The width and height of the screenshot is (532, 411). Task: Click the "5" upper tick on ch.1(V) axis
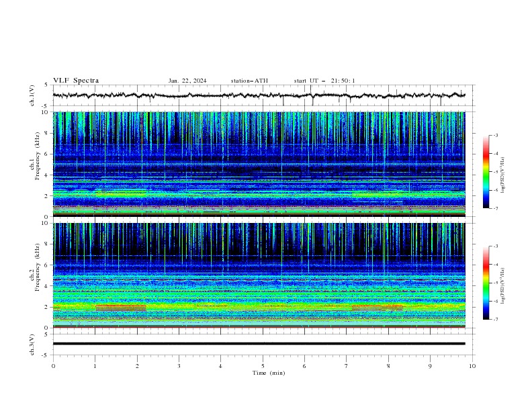pos(46,85)
